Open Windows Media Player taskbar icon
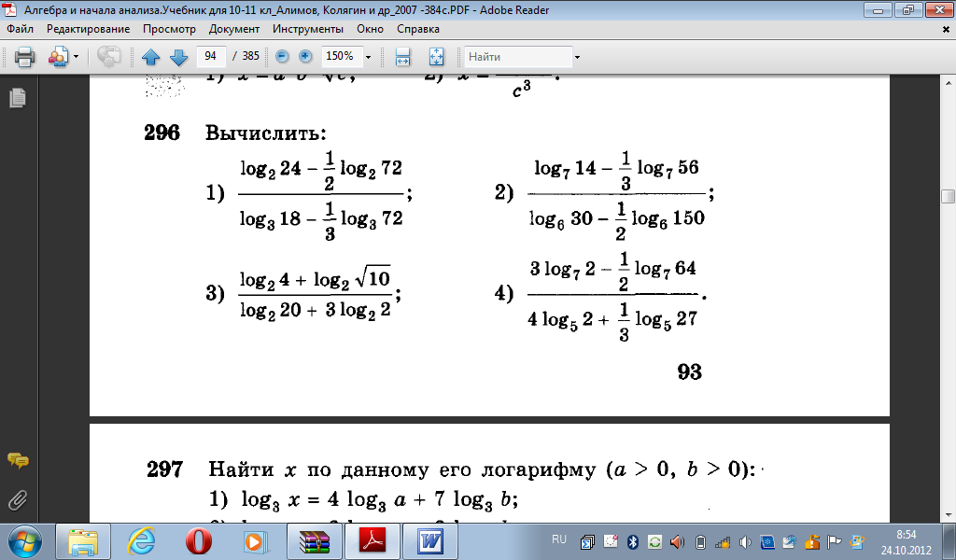 point(254,541)
